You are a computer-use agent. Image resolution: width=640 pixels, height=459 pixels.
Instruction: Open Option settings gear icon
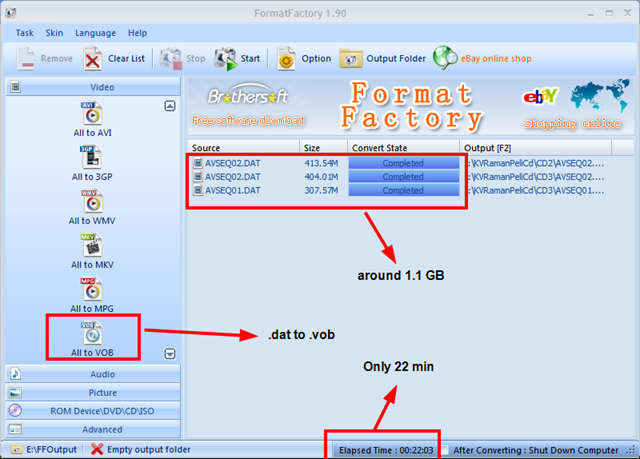(x=286, y=59)
